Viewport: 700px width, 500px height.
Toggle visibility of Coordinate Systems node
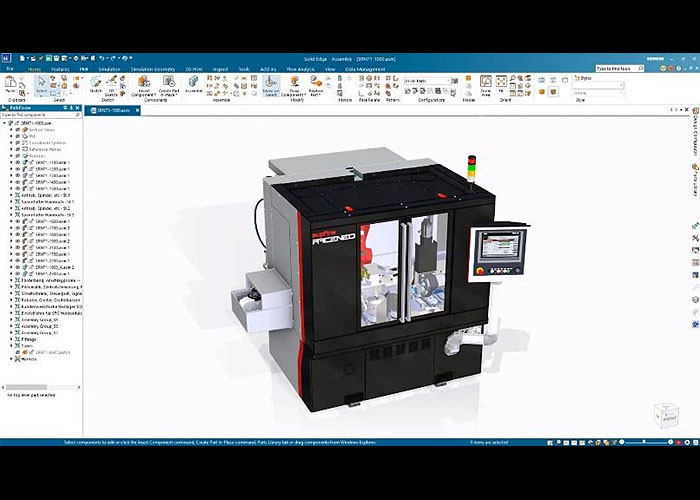point(18,143)
